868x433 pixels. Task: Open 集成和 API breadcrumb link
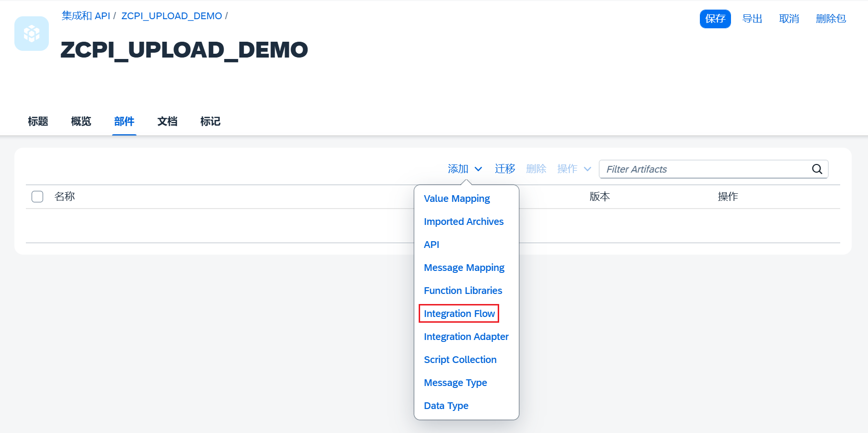86,16
